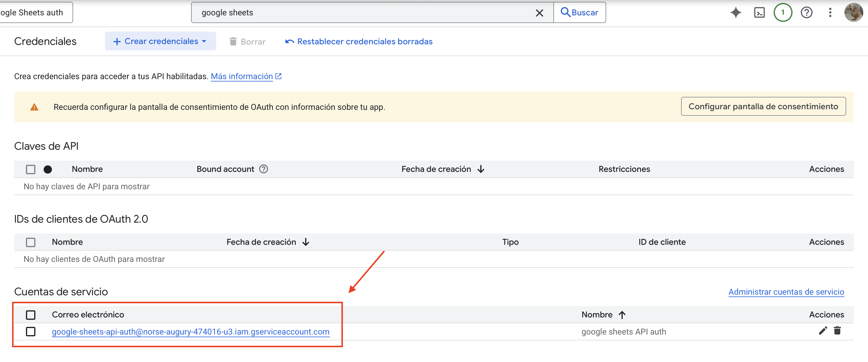Expand Crear credenciales dropdown
Image resolution: width=868 pixels, height=362 pixels.
coord(160,41)
